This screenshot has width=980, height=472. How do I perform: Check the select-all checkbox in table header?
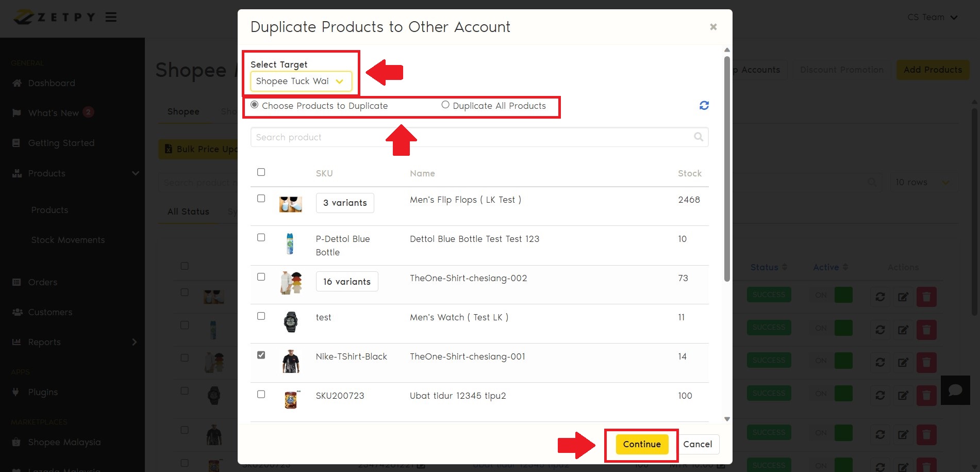click(x=261, y=172)
